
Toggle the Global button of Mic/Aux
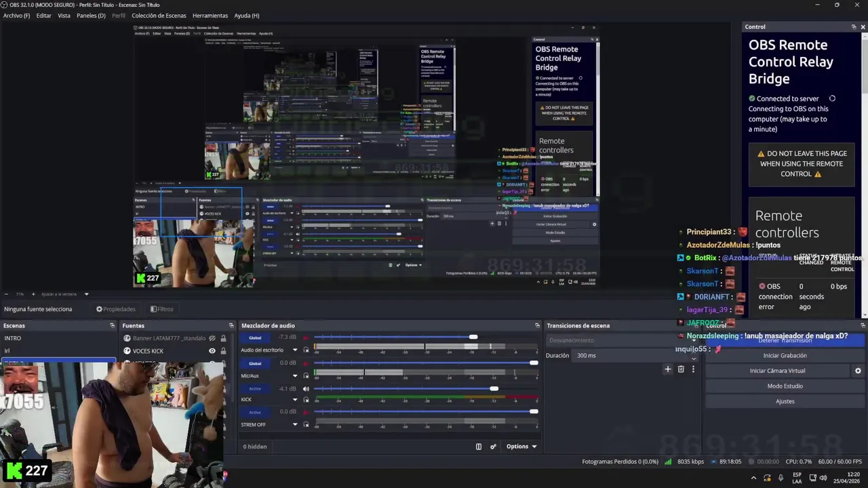click(255, 363)
